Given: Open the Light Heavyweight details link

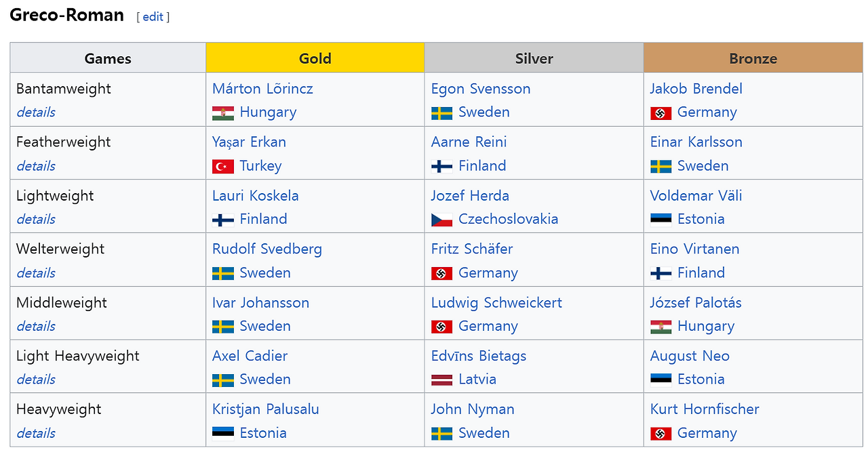Looking at the screenshot, I should point(36,380).
